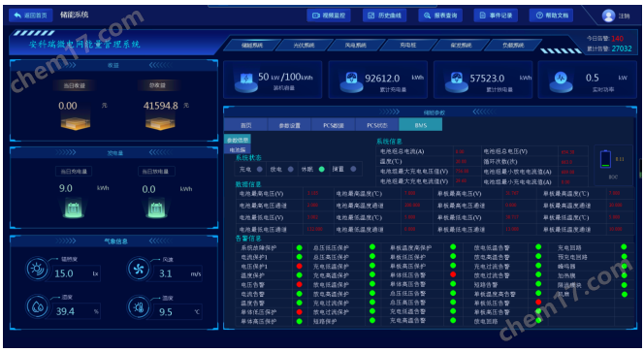Open the 首页 sub-tab
The height and width of the screenshot is (352, 644).
(246, 125)
